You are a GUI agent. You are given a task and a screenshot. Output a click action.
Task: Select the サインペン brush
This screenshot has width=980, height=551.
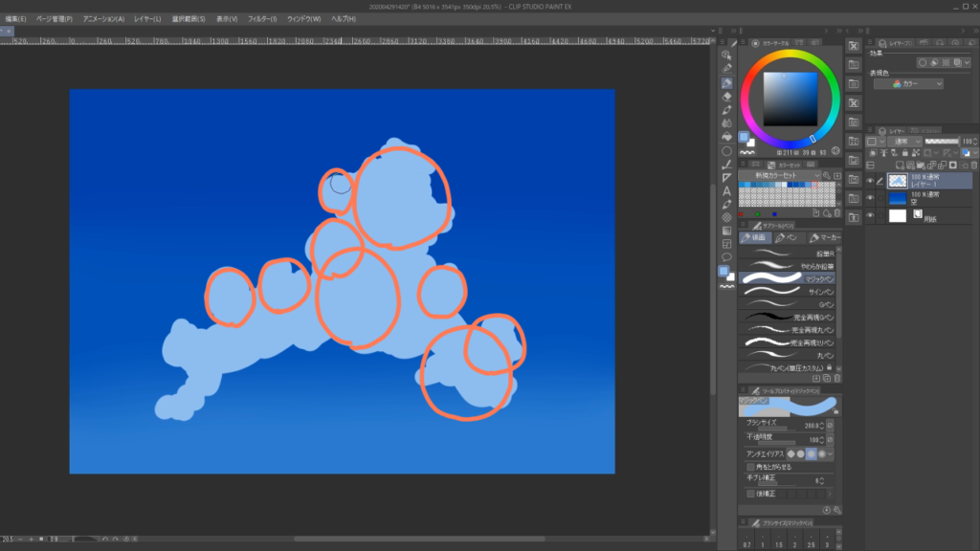[787, 292]
